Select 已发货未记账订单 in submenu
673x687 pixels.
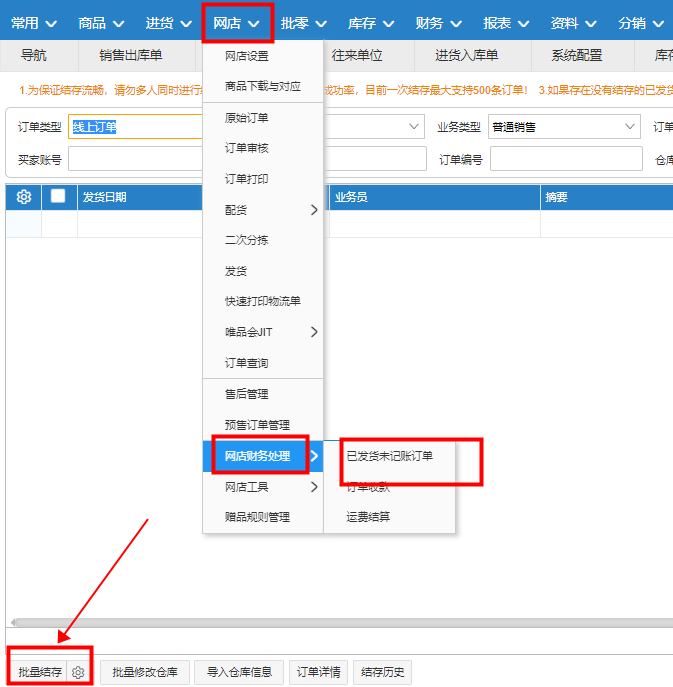[390, 456]
